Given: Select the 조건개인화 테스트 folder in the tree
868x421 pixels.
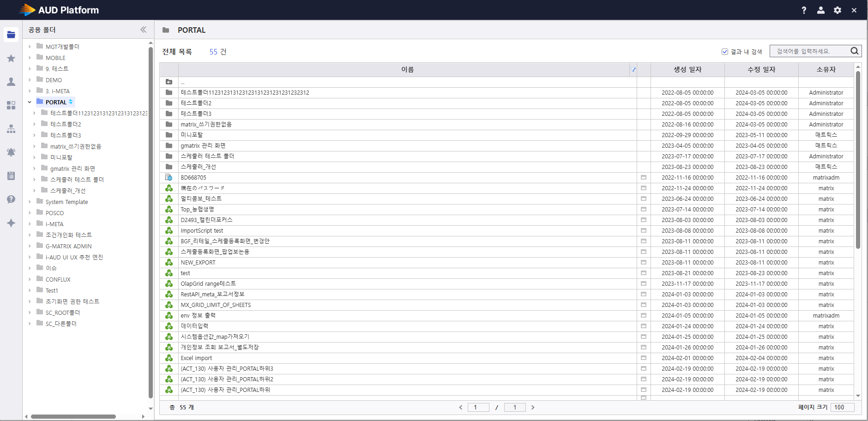Looking at the screenshot, I should [x=68, y=235].
